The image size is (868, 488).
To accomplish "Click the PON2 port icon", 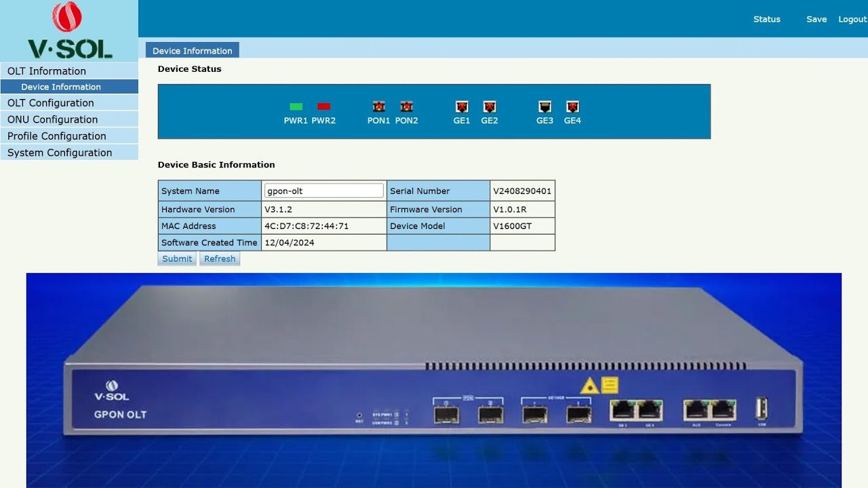I will point(406,106).
